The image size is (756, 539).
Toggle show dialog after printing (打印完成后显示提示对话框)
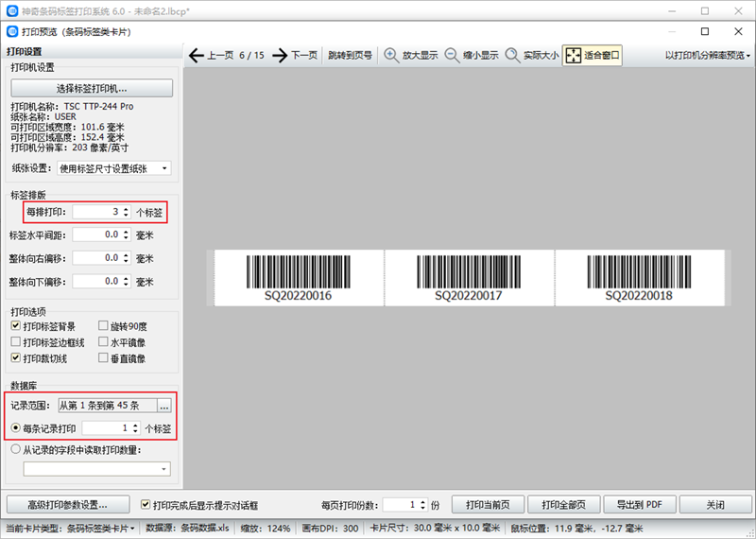pos(146,505)
